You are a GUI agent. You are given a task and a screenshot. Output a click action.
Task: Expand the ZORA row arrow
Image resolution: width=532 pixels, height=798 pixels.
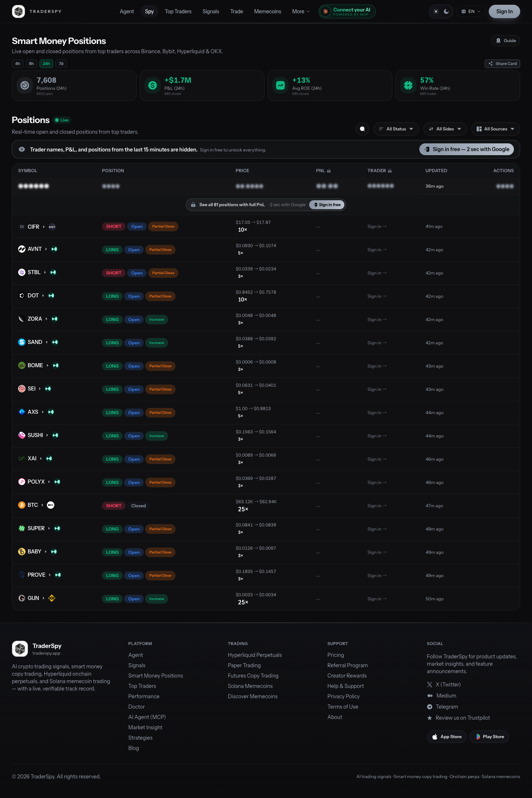point(46,319)
